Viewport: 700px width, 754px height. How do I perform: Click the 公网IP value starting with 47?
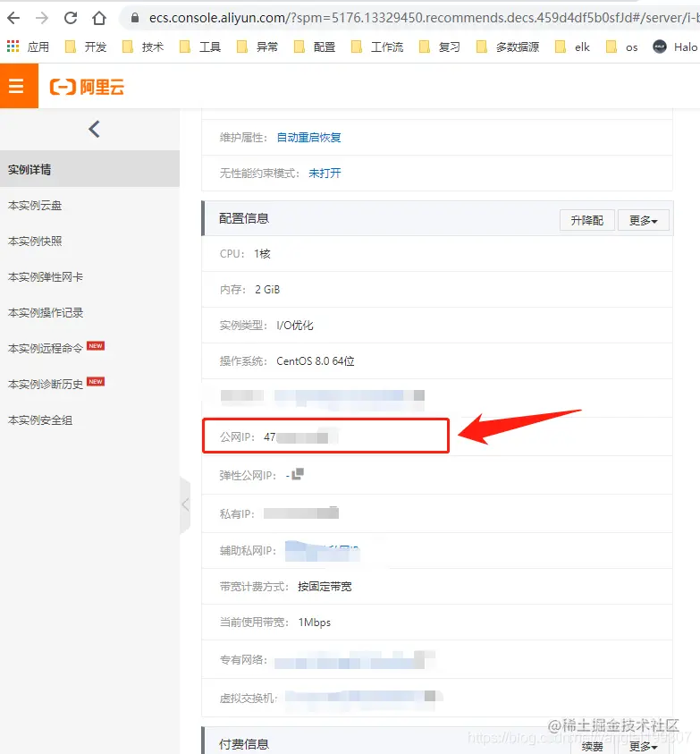click(x=300, y=437)
